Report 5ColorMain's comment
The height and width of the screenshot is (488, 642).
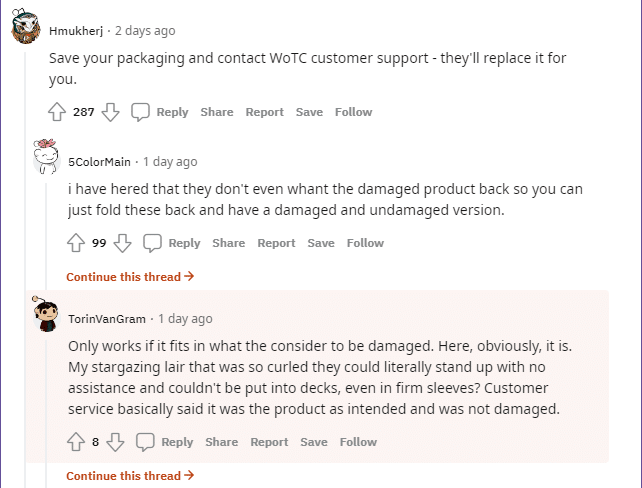[x=276, y=243]
